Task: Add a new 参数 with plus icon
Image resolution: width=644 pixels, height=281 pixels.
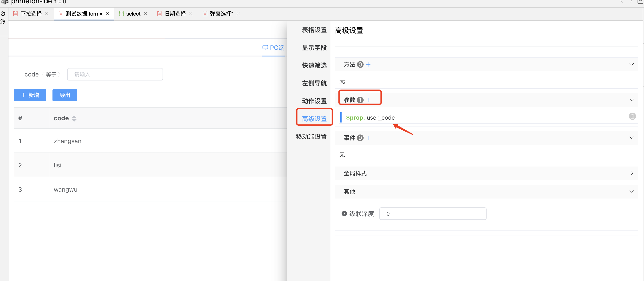Action: tap(368, 100)
